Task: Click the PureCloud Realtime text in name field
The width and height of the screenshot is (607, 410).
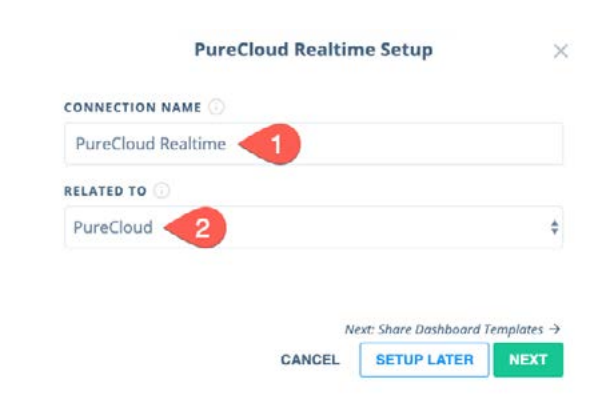Action: click(151, 144)
